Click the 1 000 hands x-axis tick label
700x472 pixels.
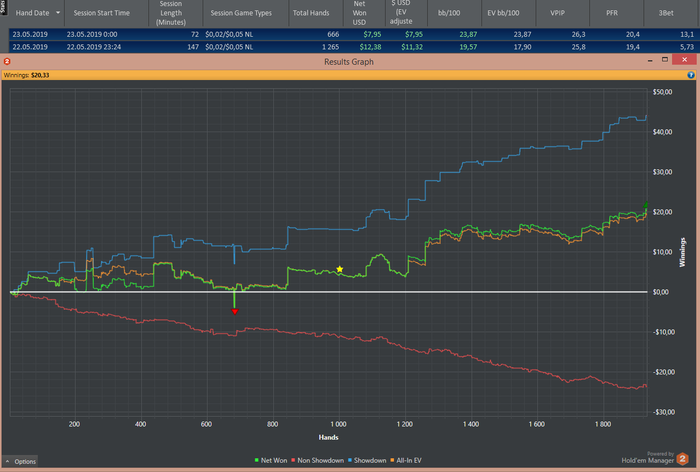338,424
